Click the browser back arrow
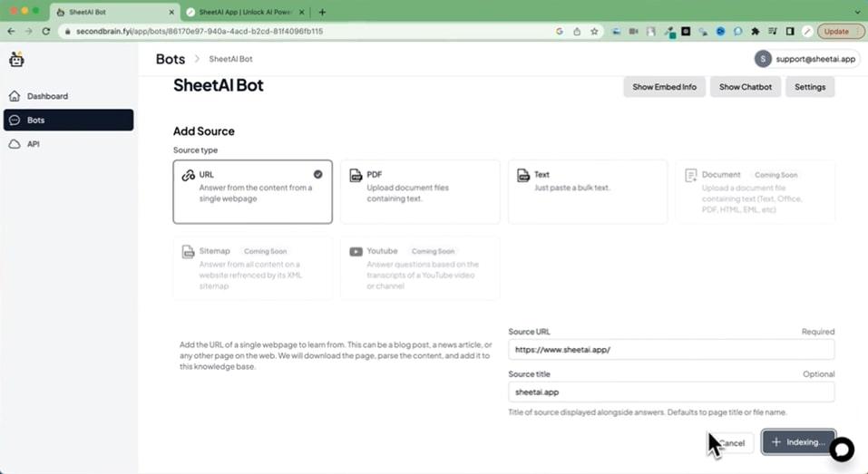The width and height of the screenshot is (868, 474). 11,32
